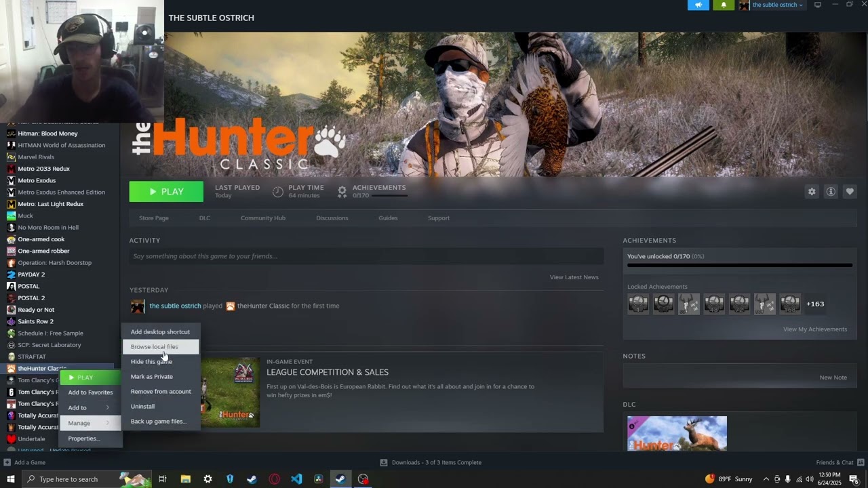Select Operation: Harsh Doorstop in library
Image resolution: width=868 pixels, height=488 pixels.
tap(54, 263)
